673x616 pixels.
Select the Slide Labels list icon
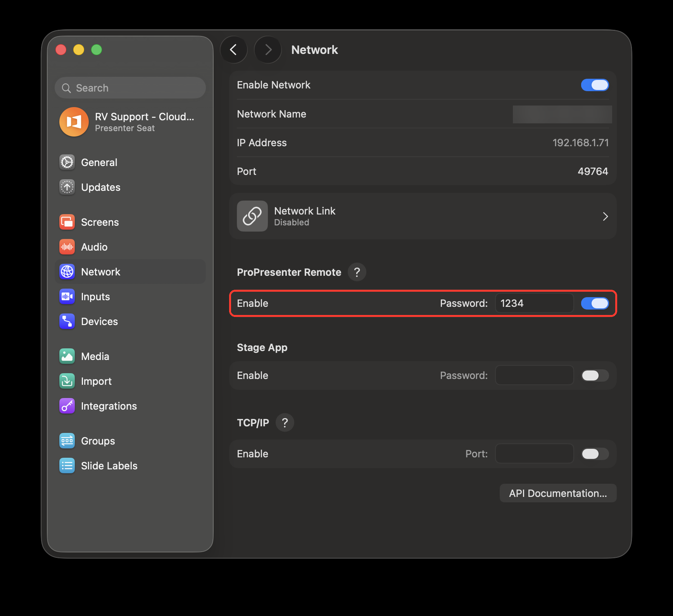[x=67, y=465]
